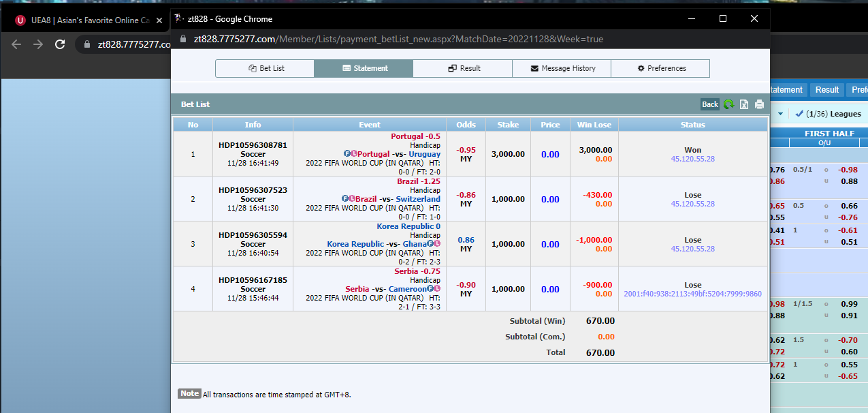Click the green refresh arrow icon
Viewport: 868px width, 413px height.
(x=728, y=104)
